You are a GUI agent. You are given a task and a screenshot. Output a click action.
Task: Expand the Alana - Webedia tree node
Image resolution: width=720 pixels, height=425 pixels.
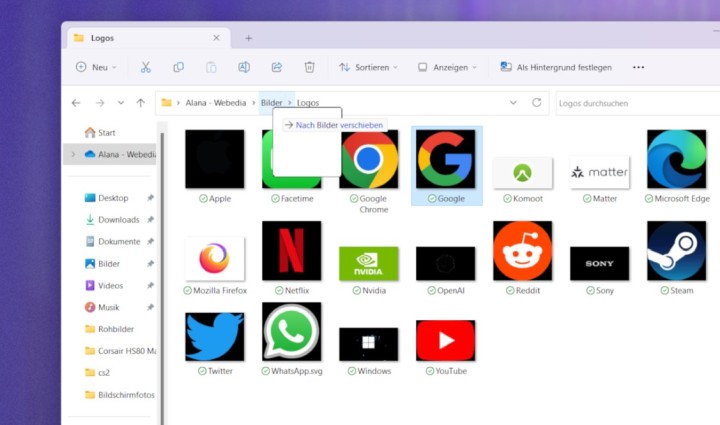[70, 154]
